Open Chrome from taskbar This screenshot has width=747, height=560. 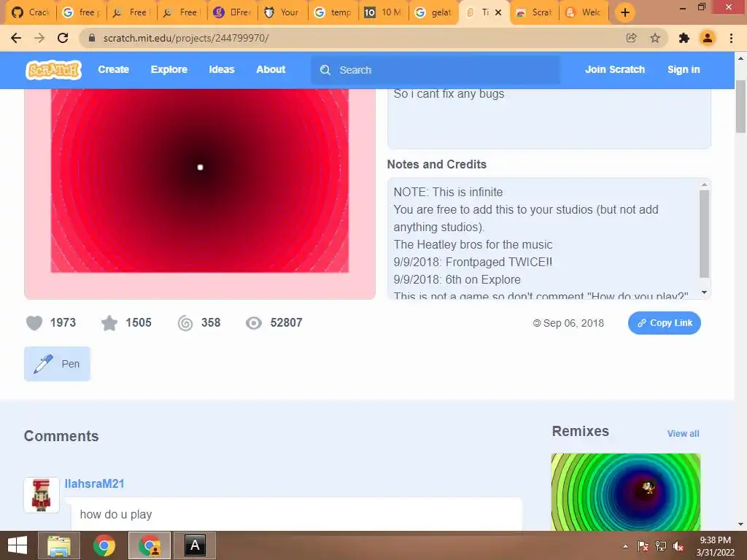(104, 545)
